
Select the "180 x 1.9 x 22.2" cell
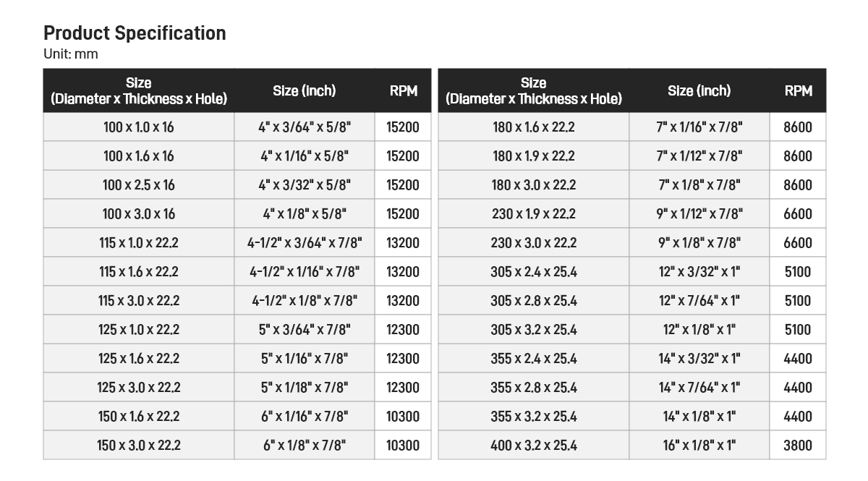tap(534, 156)
